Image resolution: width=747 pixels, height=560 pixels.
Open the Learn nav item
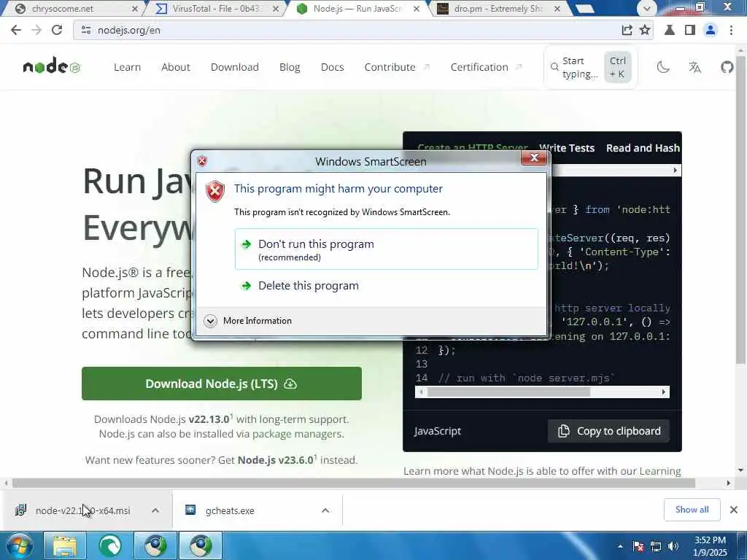127,67
